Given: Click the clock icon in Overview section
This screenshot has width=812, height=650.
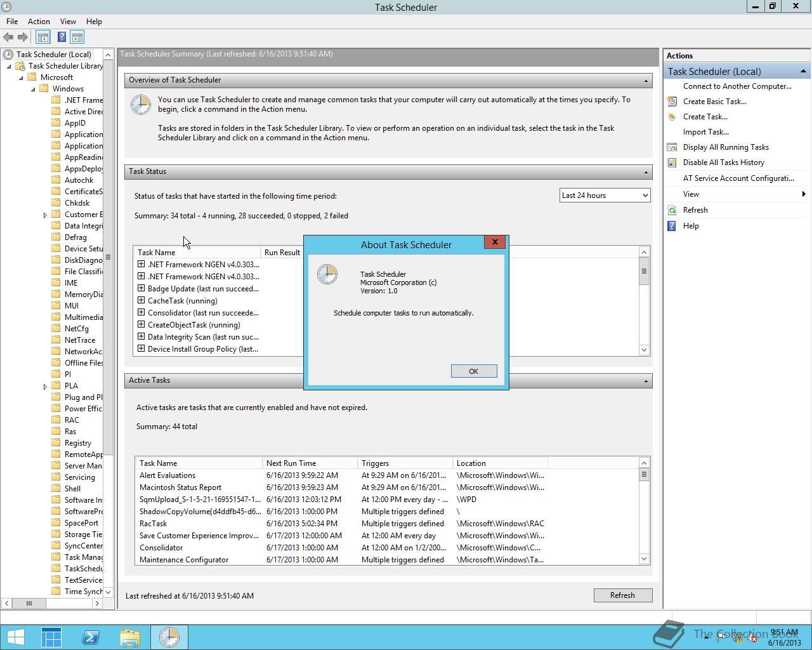Looking at the screenshot, I should pos(141,105).
